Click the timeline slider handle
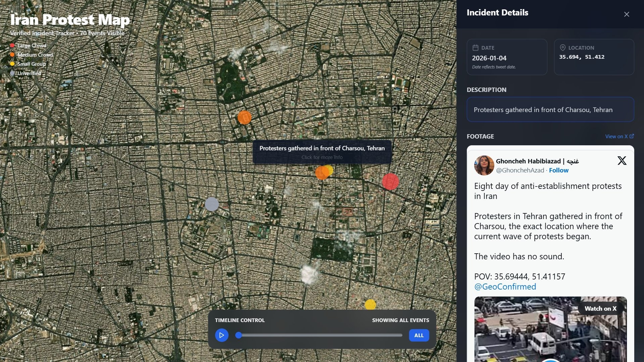Screen dimensions: 644x362 tap(238, 335)
